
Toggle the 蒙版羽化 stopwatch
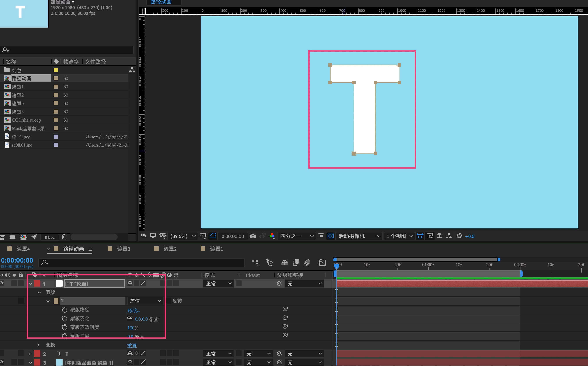tap(64, 319)
